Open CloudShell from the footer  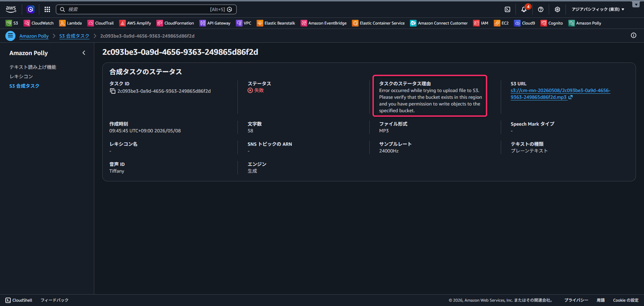pyautogui.click(x=19, y=300)
